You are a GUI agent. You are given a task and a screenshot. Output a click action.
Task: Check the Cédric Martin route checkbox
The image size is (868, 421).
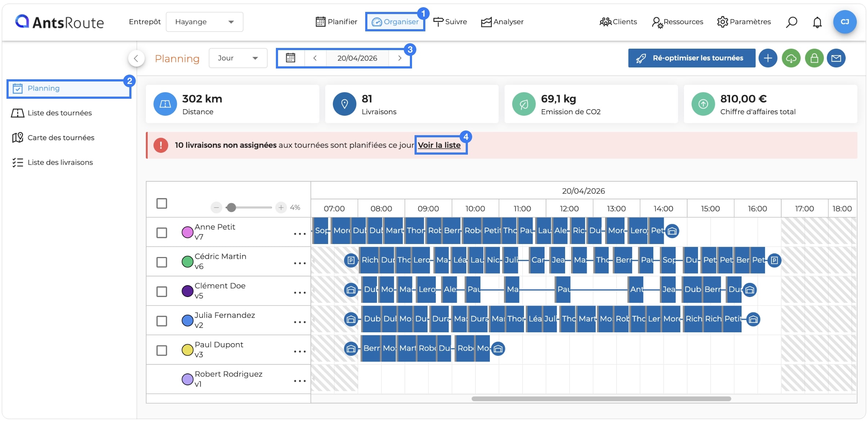(x=162, y=262)
